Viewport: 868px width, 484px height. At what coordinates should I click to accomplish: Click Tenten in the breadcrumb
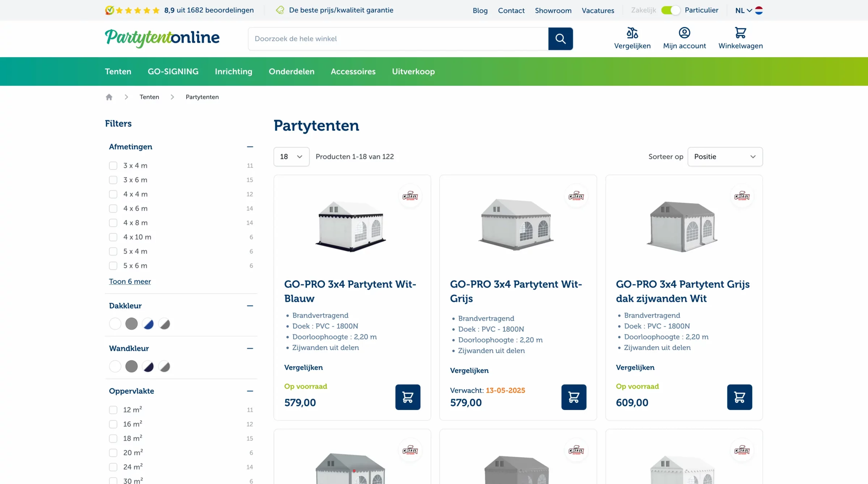149,97
